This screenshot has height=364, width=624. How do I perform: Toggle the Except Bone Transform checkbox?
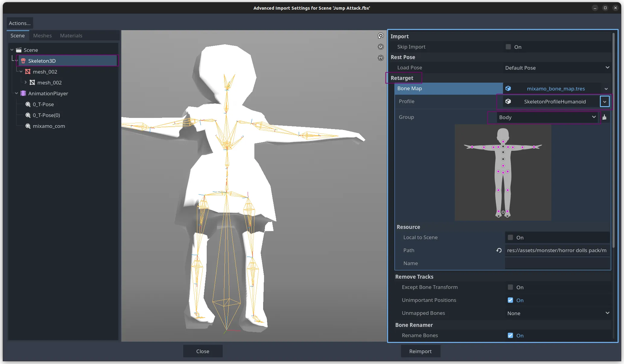[x=510, y=287]
